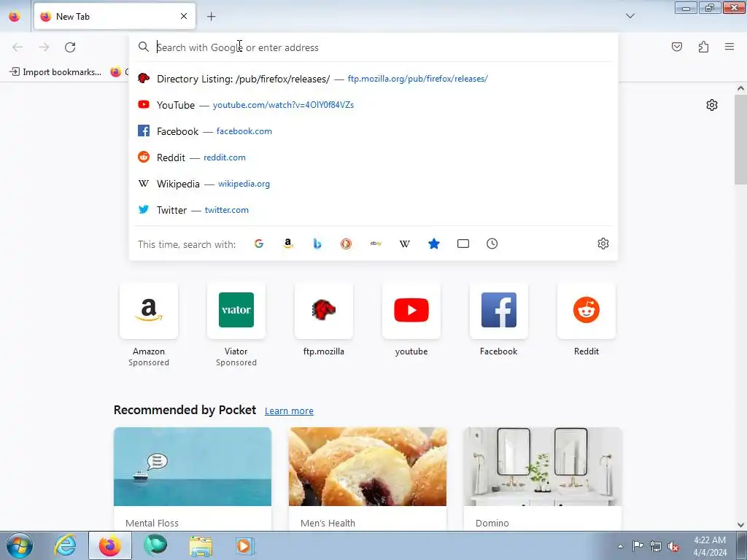This screenshot has width=747, height=560.
Task: Open the Windows Start button
Action: coord(19,545)
